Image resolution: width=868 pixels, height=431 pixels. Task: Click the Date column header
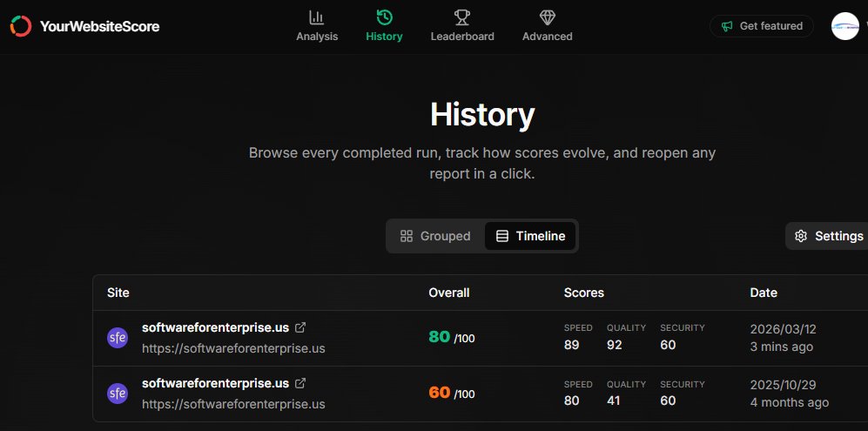tap(764, 293)
